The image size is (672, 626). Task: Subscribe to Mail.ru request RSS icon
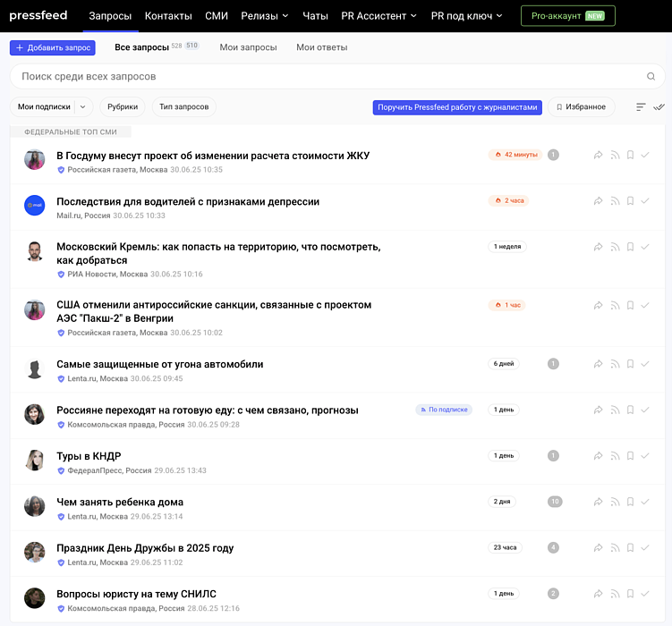point(615,201)
